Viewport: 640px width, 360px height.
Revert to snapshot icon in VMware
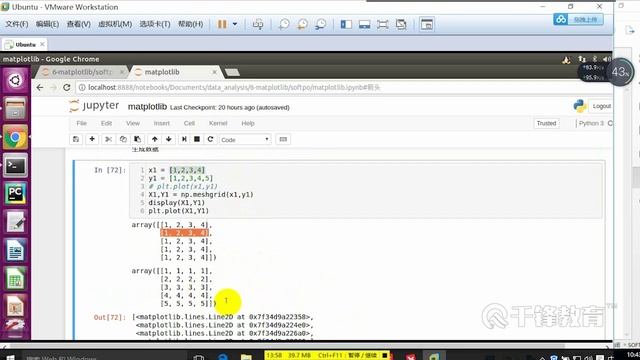coord(302,24)
